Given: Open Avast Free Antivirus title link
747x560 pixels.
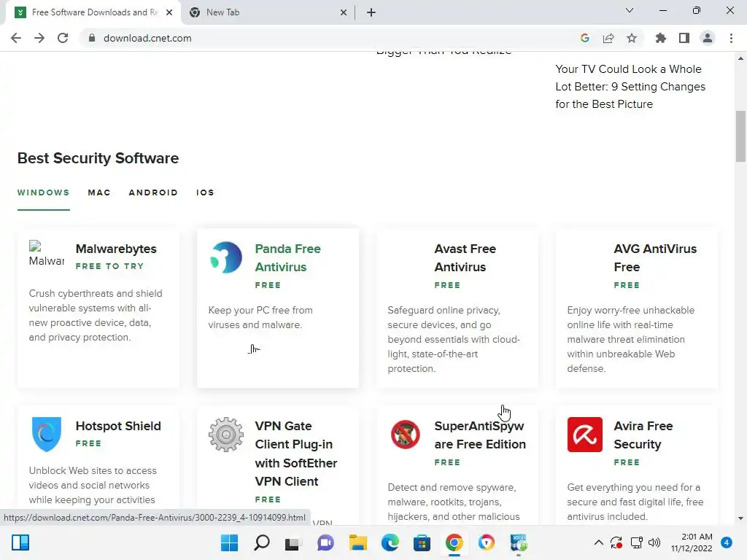Looking at the screenshot, I should coord(465,257).
